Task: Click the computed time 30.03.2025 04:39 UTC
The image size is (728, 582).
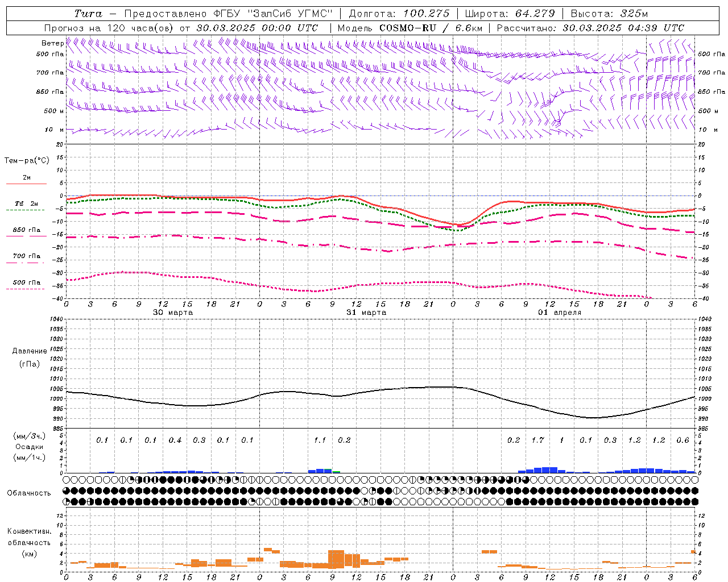Action: pyautogui.click(x=623, y=28)
